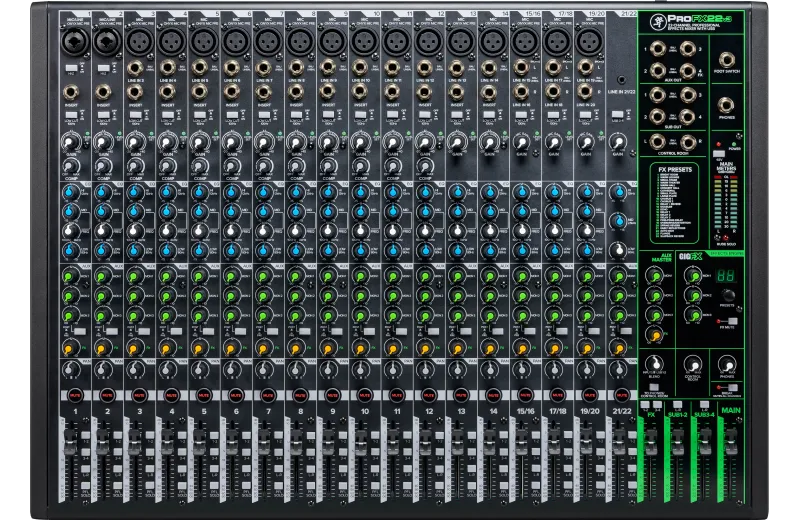
Task: Assign channel 1 to L-R
Action: coord(85,470)
